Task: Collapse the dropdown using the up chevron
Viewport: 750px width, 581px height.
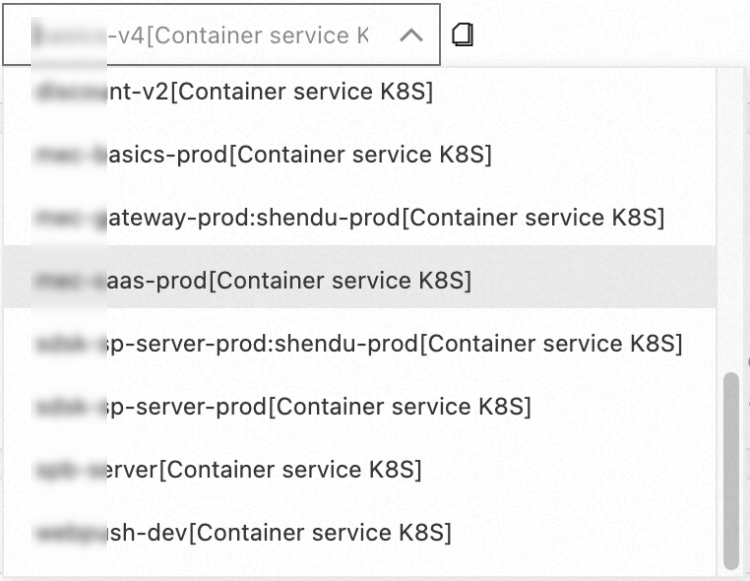Action: tap(411, 36)
